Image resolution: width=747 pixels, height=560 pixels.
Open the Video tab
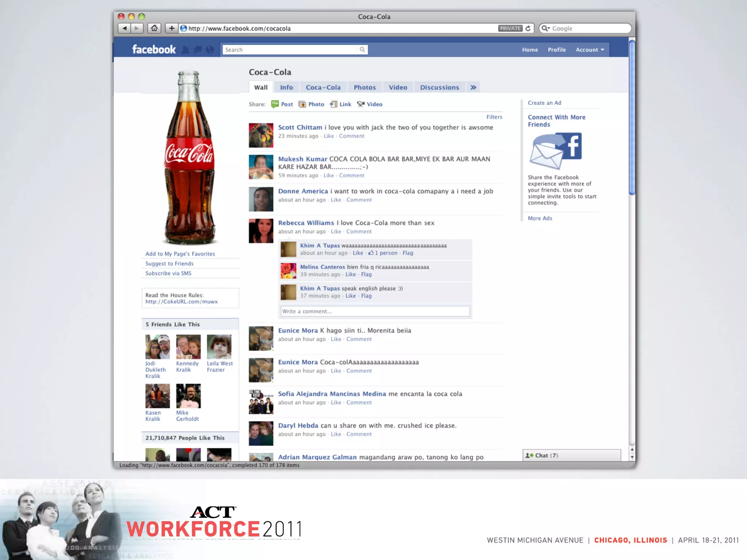pyautogui.click(x=398, y=87)
